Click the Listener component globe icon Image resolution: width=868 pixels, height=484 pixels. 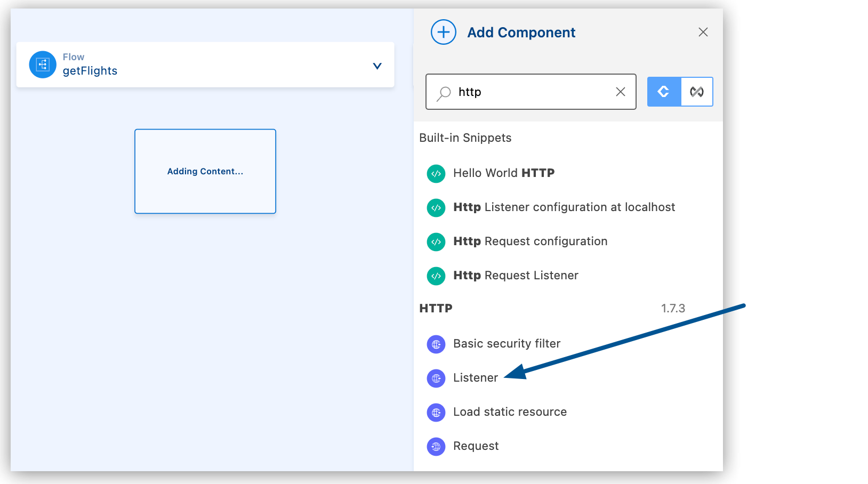pyautogui.click(x=436, y=378)
